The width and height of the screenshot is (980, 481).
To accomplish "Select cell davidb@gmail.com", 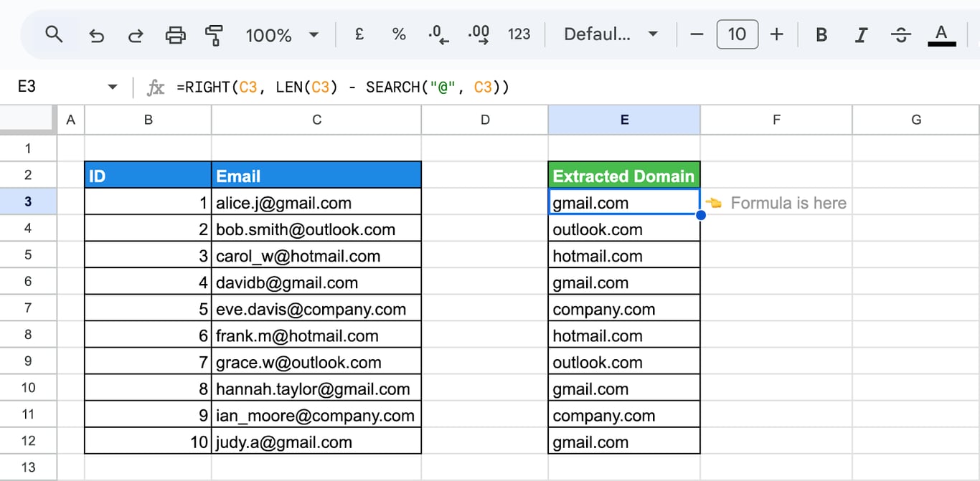I will coord(316,282).
